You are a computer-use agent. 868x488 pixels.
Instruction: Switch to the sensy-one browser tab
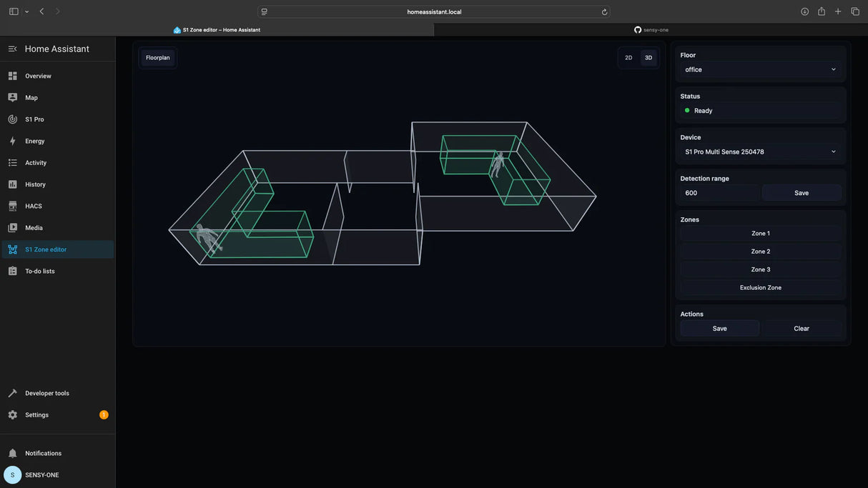(651, 30)
